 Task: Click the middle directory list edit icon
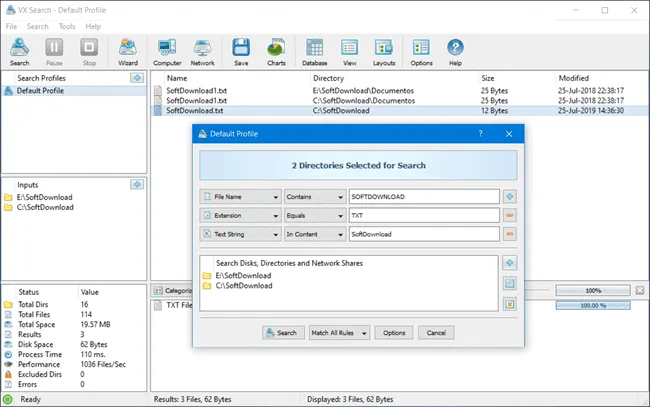[x=509, y=283]
